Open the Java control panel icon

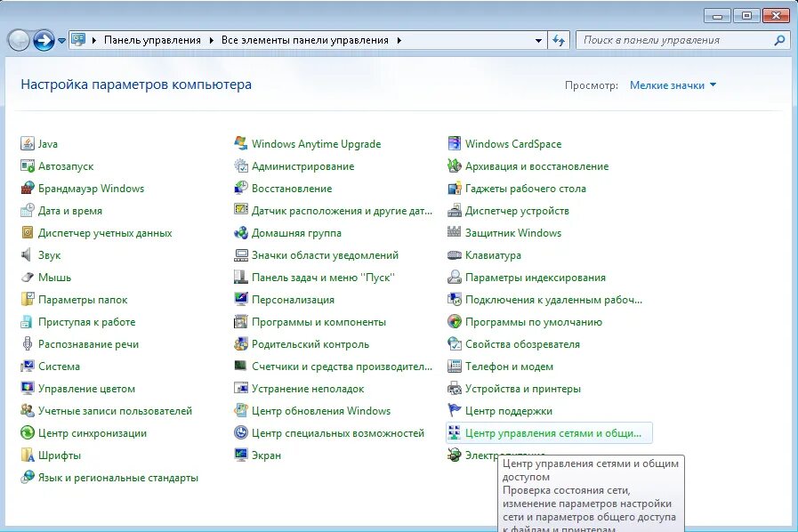[28, 143]
